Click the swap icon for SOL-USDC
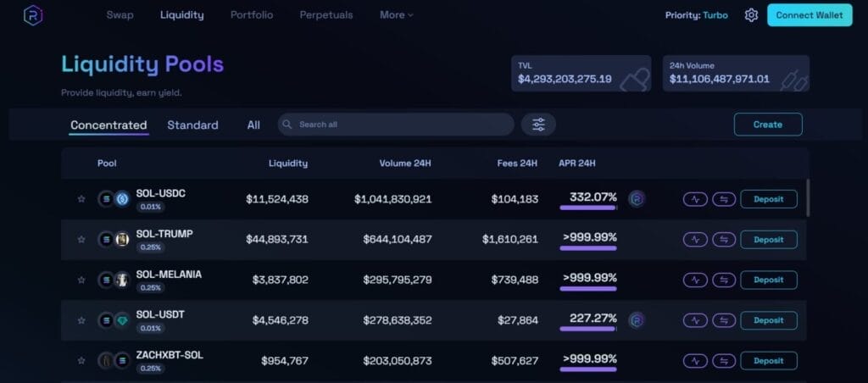Viewport: 868px width, 383px height. click(724, 198)
